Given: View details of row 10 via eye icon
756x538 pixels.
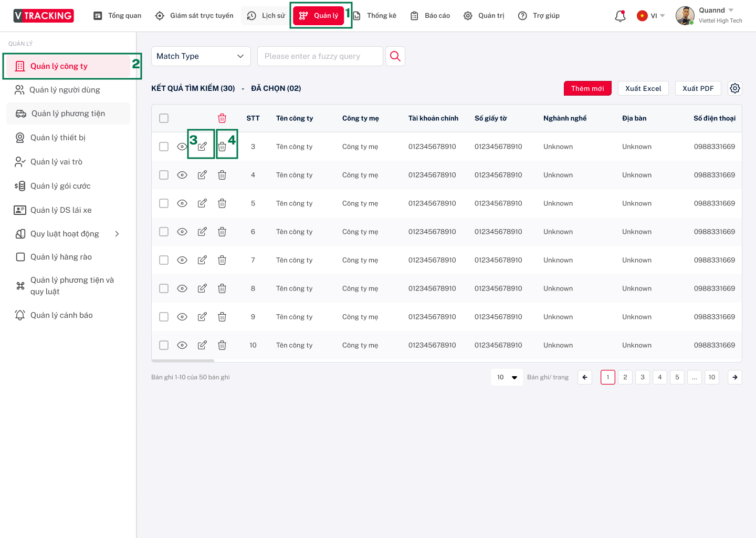Looking at the screenshot, I should tap(182, 345).
